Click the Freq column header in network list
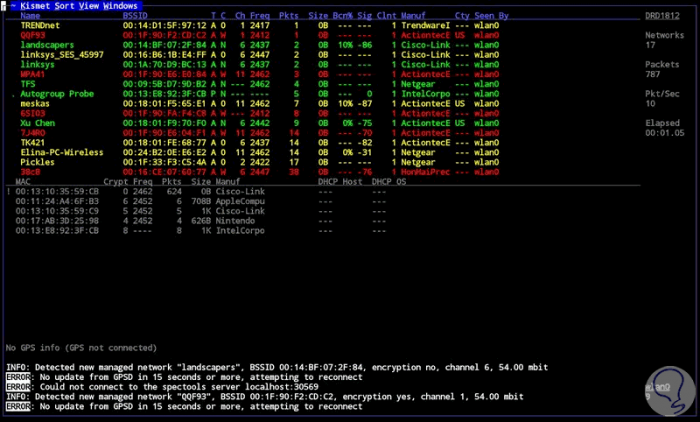 pyautogui.click(x=260, y=16)
